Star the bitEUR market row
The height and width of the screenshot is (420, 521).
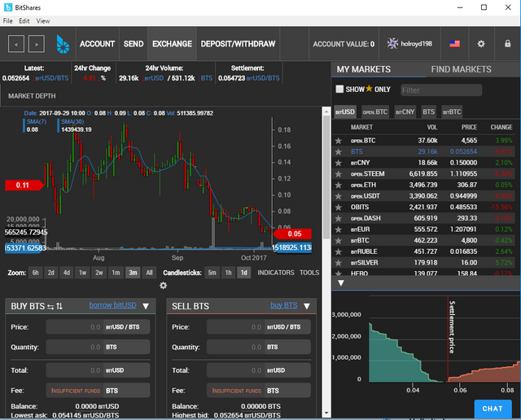tap(339, 230)
